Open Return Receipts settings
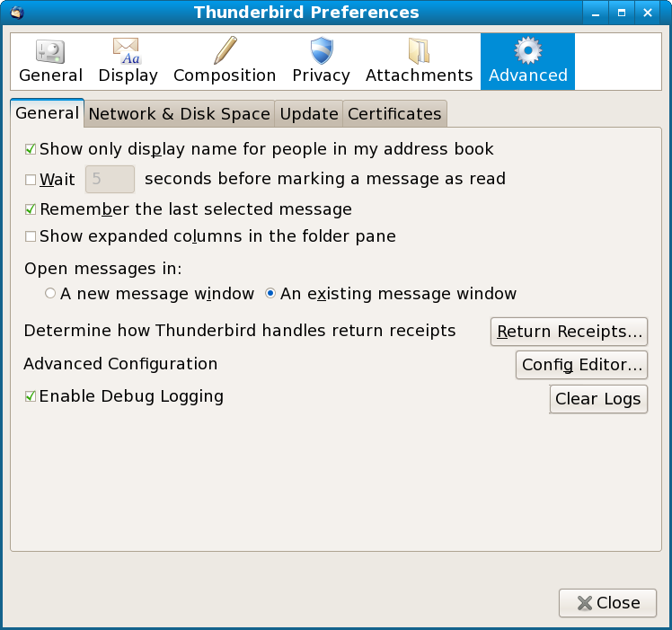 [x=569, y=332]
